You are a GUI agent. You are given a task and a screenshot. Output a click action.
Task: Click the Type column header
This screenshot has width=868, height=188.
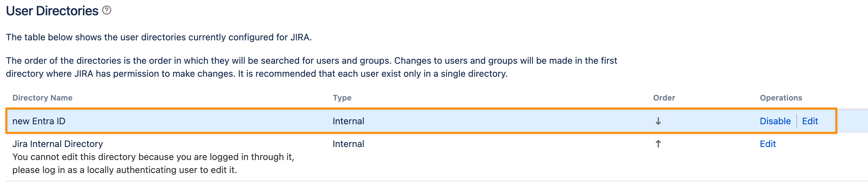point(342,98)
